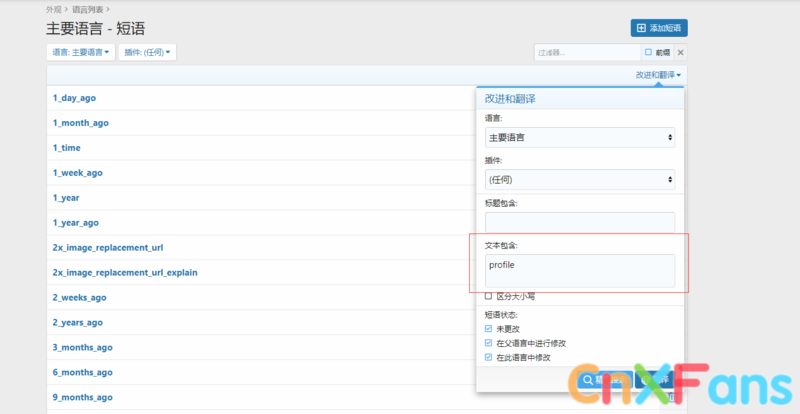Open the 2x_image_replacement_url_explain phrase
This screenshot has height=414, width=800.
tap(125, 272)
